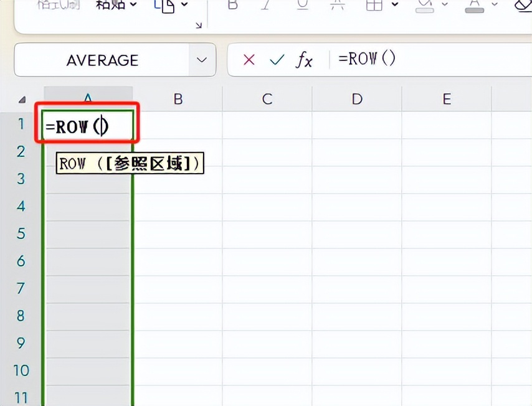Select column D header

point(356,99)
